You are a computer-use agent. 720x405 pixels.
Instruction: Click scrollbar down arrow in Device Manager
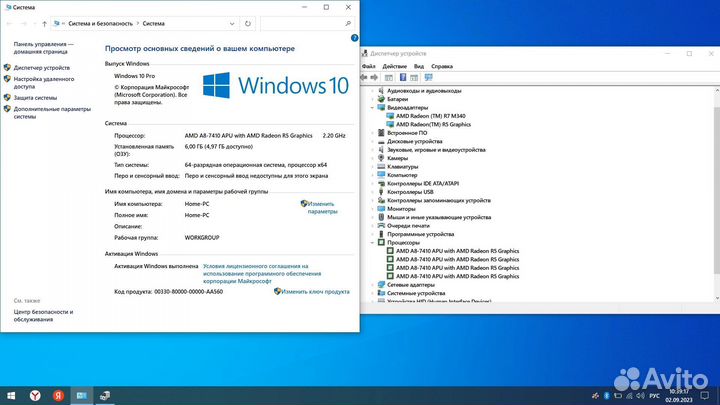click(x=717, y=298)
